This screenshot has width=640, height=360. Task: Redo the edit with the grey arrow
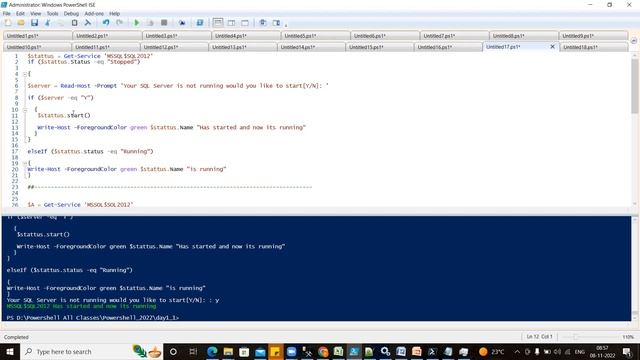point(119,23)
